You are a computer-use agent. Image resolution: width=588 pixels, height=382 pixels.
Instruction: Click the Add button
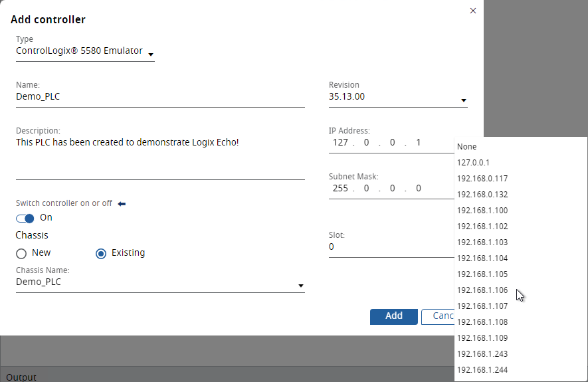(x=394, y=317)
